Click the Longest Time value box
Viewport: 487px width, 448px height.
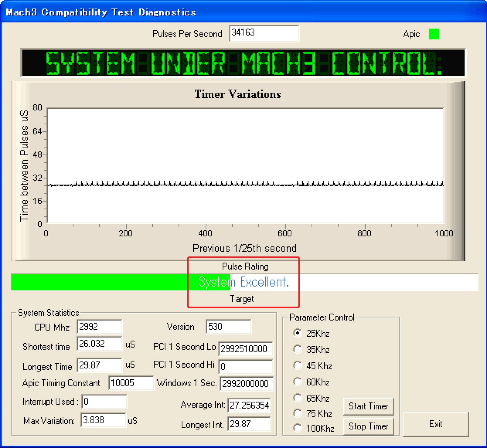[99, 365]
